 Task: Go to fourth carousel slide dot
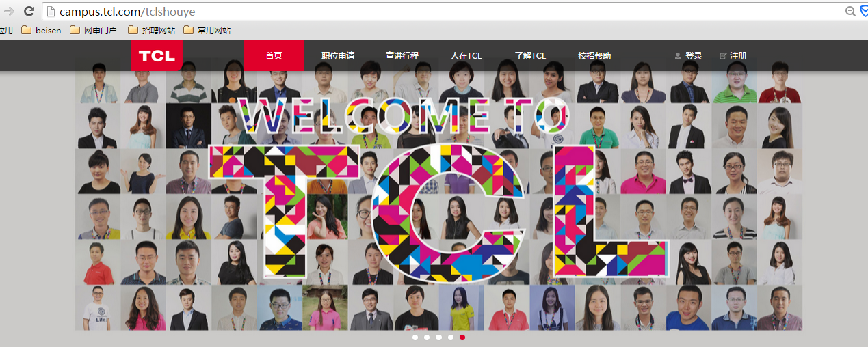pyautogui.click(x=451, y=337)
